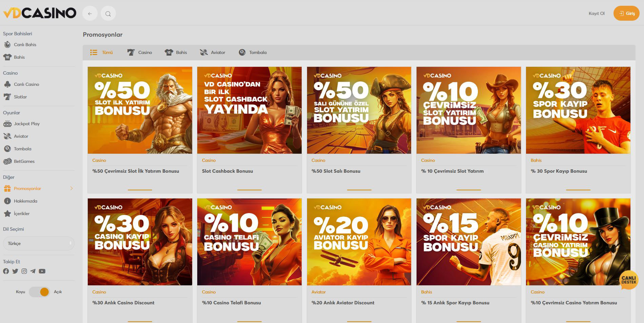
Task: Open the %10 Casino Telafi Bonusu banner
Action: click(x=249, y=242)
